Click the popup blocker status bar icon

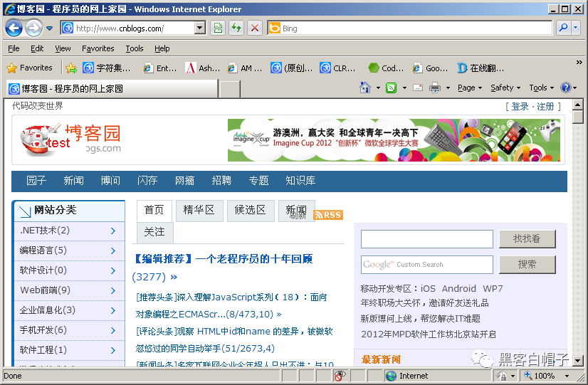pos(340,376)
